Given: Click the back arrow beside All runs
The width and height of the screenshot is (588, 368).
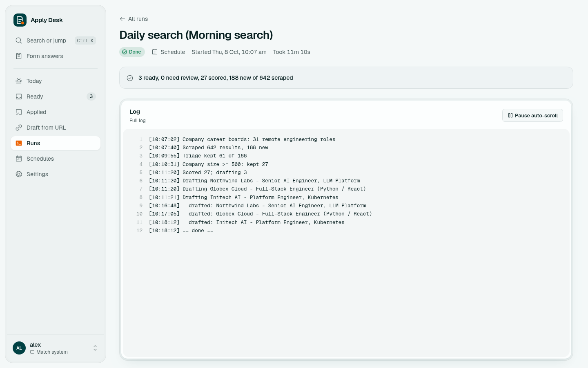Looking at the screenshot, I should click(x=122, y=19).
